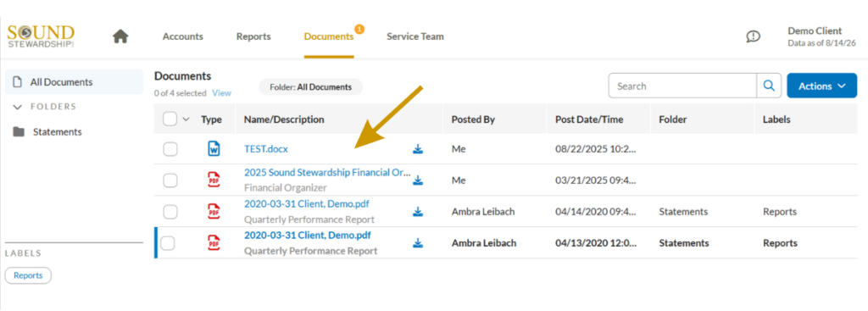Open the chat message alert icon
This screenshot has width=868, height=311.
pos(753,36)
